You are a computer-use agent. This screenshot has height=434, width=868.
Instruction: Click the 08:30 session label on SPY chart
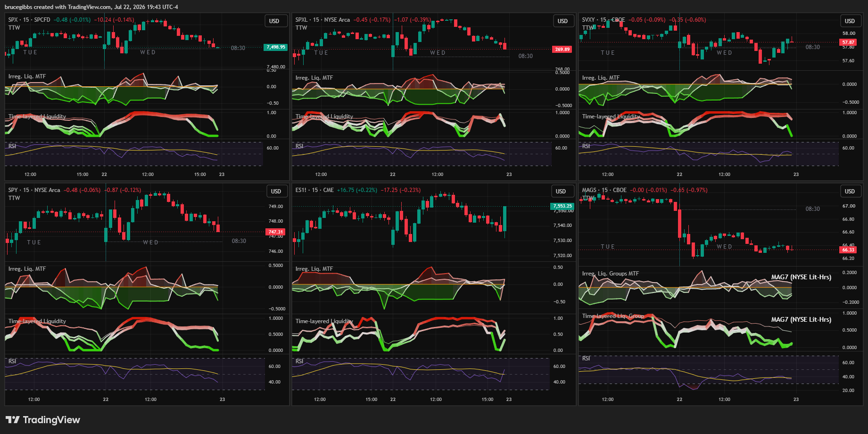pyautogui.click(x=239, y=241)
